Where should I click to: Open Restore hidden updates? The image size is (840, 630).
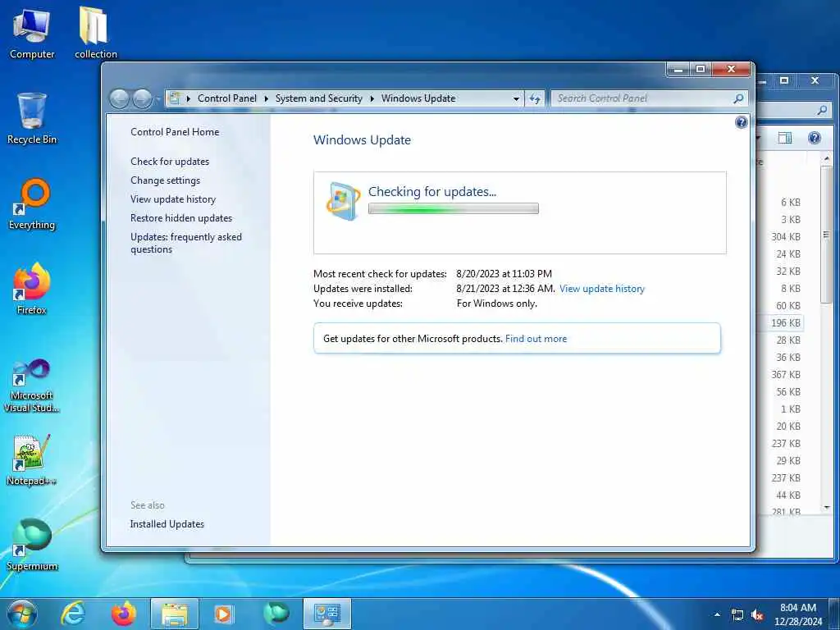click(x=181, y=218)
